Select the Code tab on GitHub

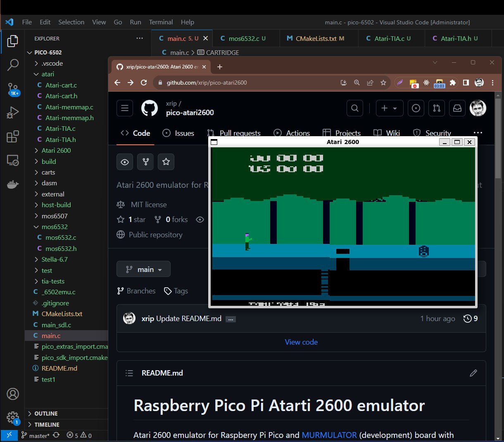pos(135,133)
